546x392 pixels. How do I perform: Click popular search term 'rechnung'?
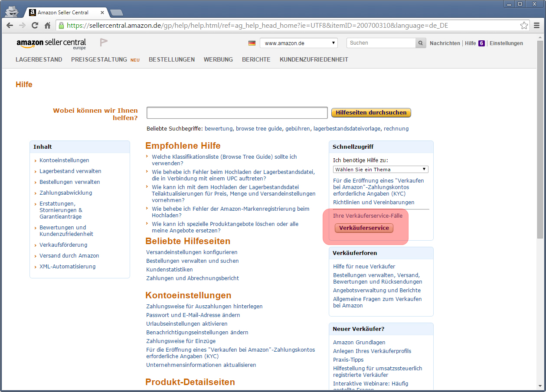pyautogui.click(x=396, y=128)
